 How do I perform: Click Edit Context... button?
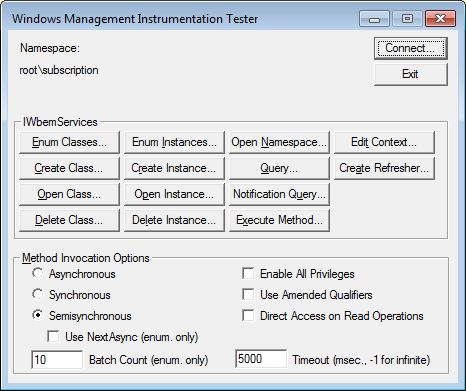pyautogui.click(x=384, y=142)
